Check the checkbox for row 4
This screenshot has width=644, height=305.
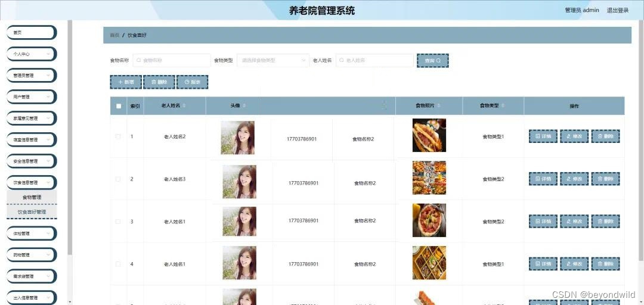pos(118,264)
